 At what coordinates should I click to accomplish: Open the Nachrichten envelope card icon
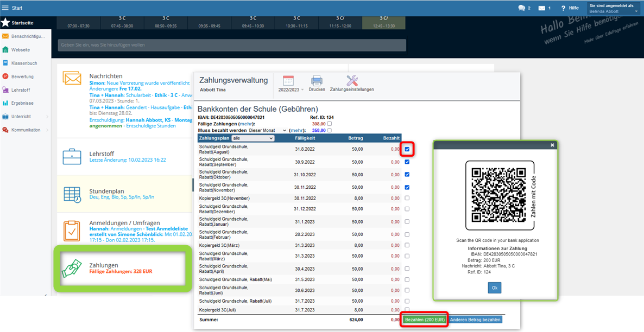click(x=72, y=78)
